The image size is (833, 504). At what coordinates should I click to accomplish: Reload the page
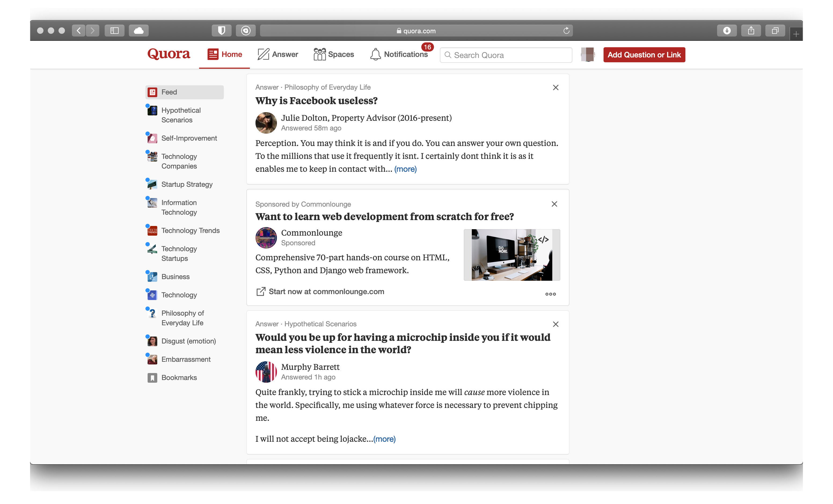coord(566,31)
